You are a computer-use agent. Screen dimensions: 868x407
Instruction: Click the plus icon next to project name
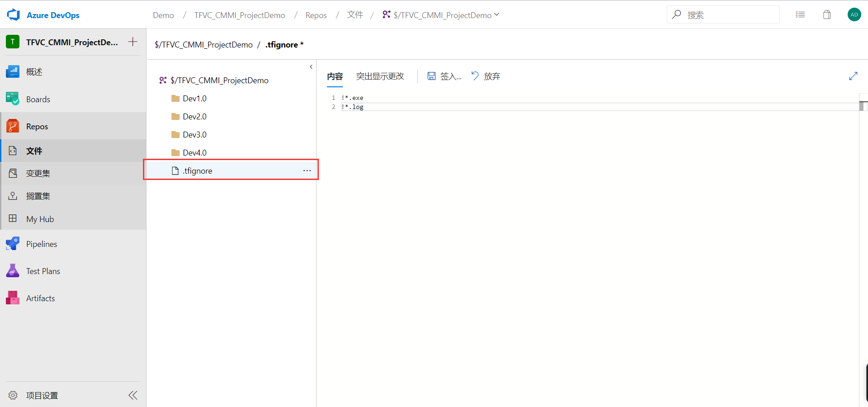133,42
